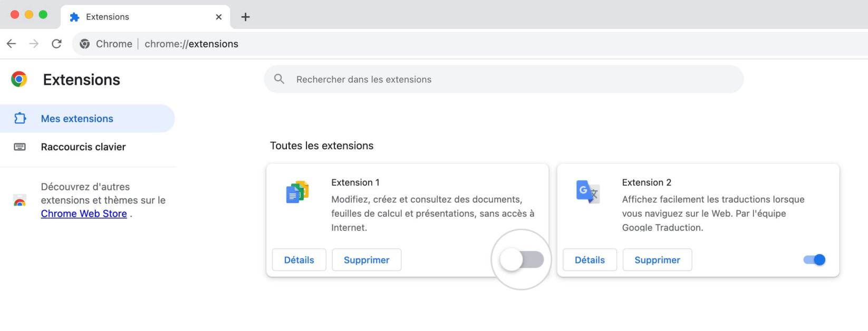Open Détails for Extension 2

(x=590, y=260)
